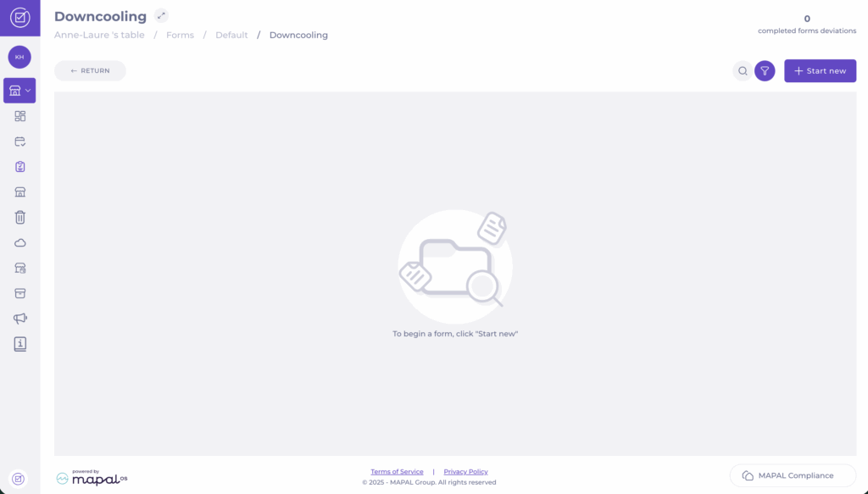Click the megaphone announcements icon
Image resolution: width=868 pixels, height=494 pixels.
pyautogui.click(x=20, y=319)
